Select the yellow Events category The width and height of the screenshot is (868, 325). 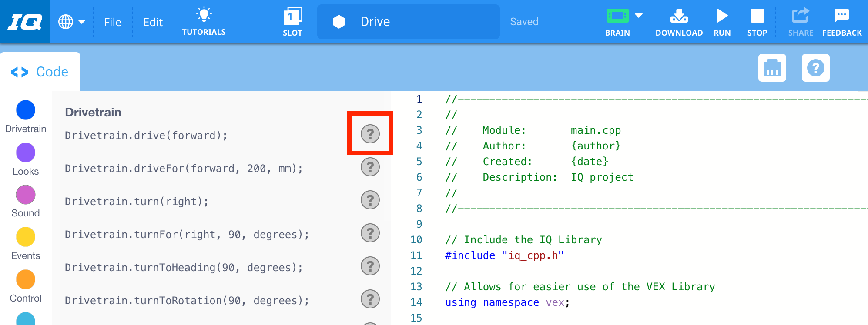(26, 237)
